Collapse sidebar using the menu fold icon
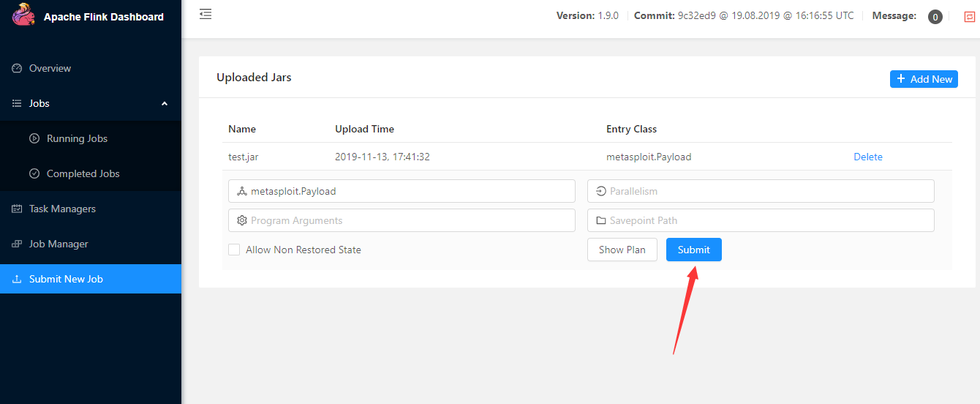 (206, 14)
